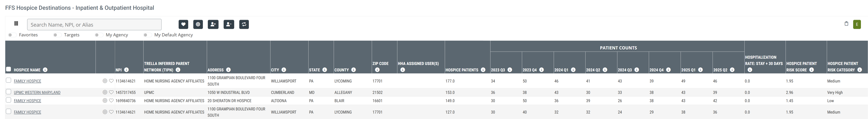Click the add user toolbar button

pos(213,24)
